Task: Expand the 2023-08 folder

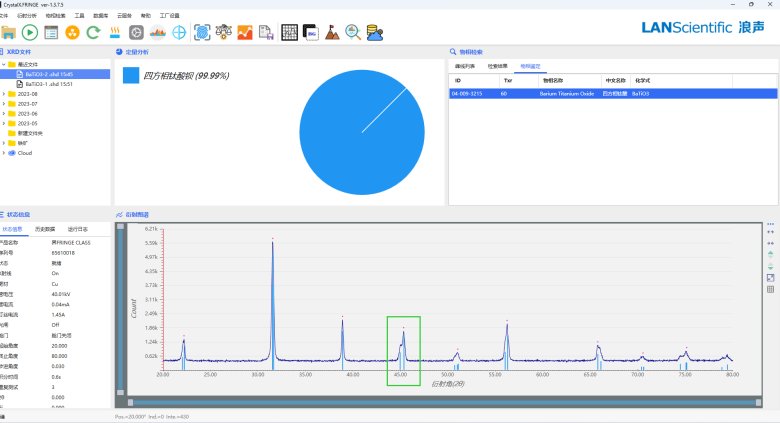Action: point(4,94)
